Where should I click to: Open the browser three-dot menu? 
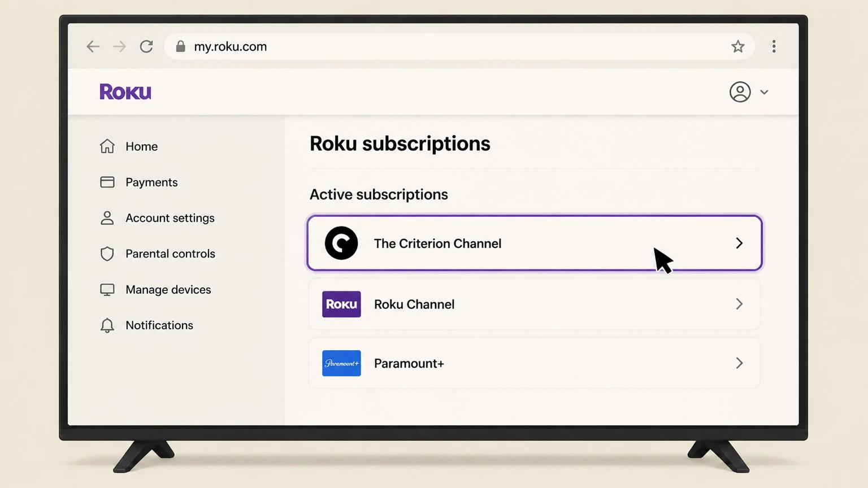coord(774,46)
